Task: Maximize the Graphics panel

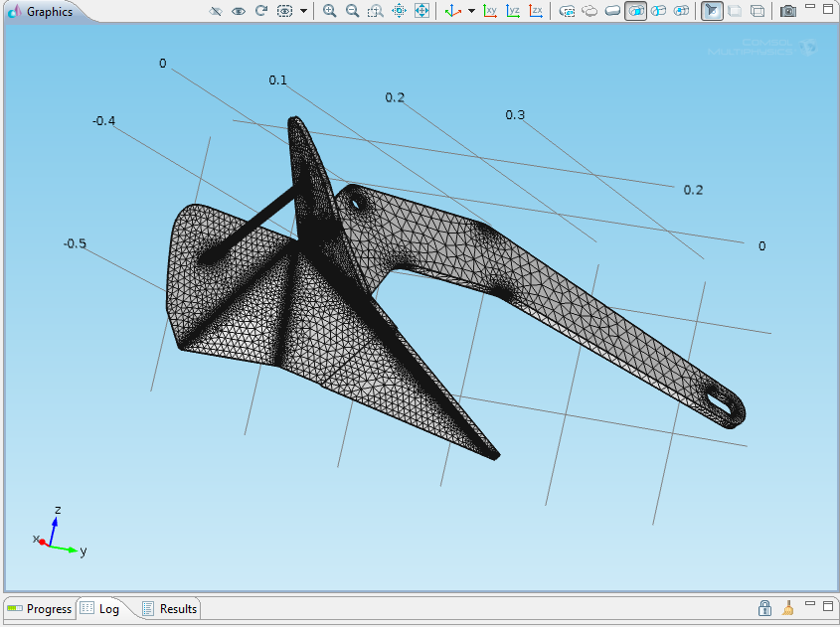Action: (828, 9)
